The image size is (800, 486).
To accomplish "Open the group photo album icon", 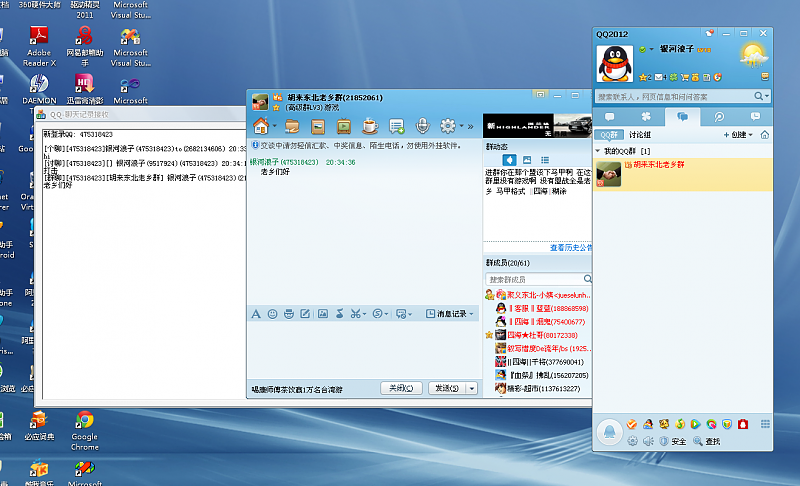I will tap(318, 126).
